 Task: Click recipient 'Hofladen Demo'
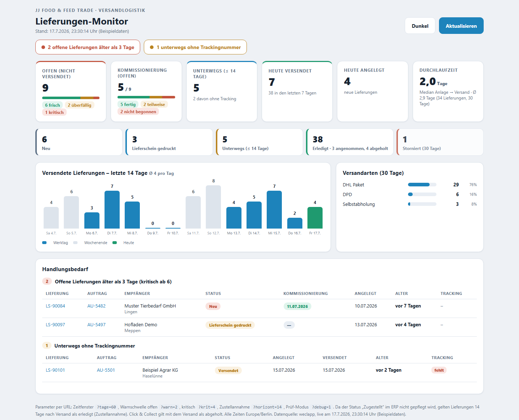pos(141,325)
